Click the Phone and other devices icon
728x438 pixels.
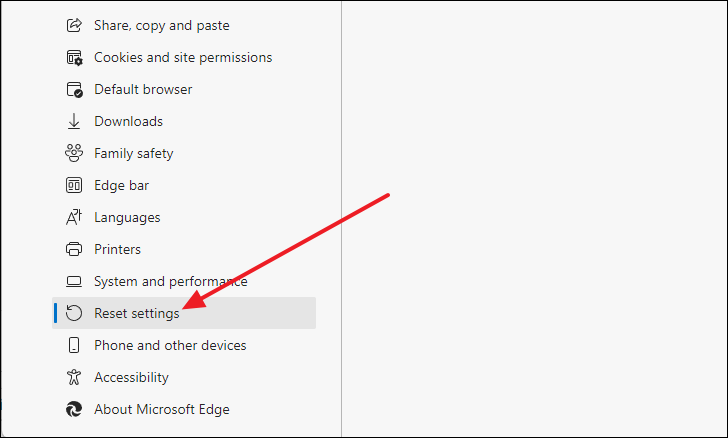73,345
